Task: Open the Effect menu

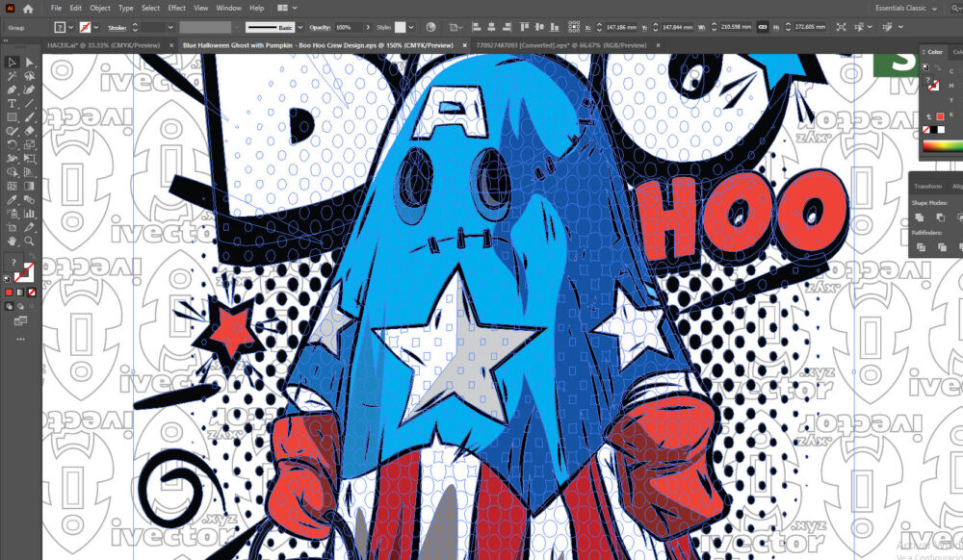Action: coord(177,9)
